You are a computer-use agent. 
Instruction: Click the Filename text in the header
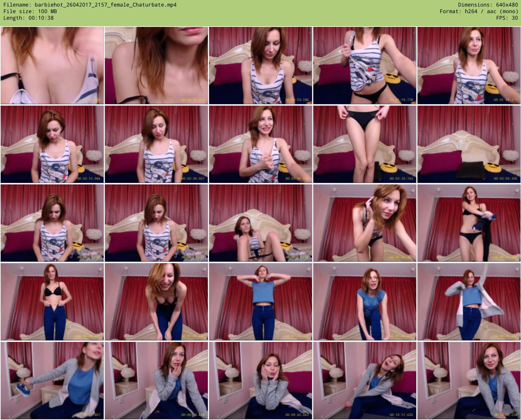(90, 5)
